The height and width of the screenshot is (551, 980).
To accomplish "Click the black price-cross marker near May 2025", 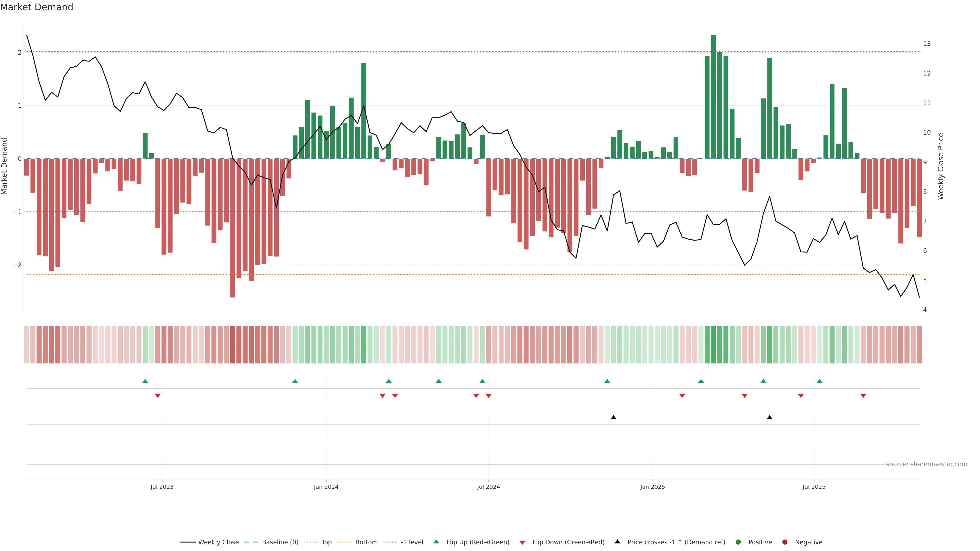I will (x=769, y=418).
